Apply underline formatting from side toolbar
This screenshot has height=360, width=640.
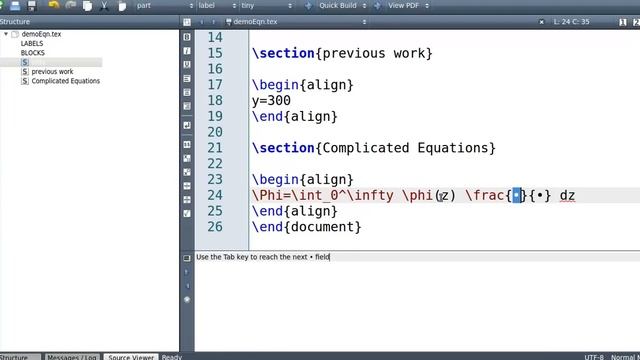(187, 64)
